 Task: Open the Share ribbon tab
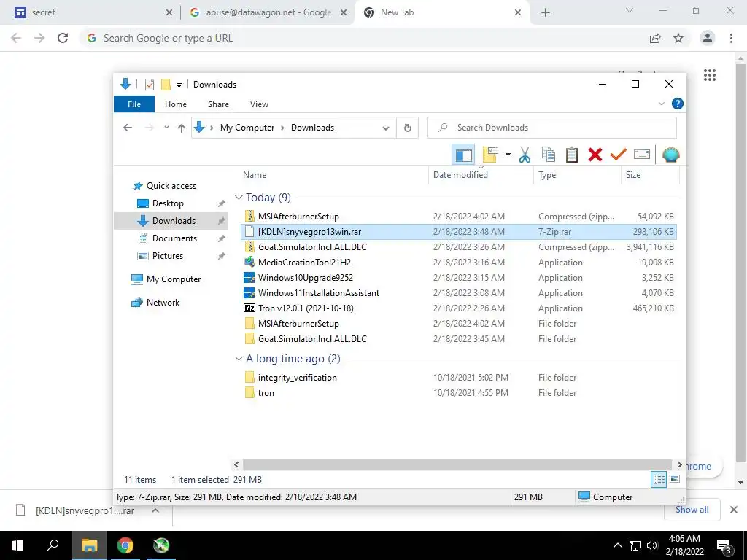[x=218, y=104]
